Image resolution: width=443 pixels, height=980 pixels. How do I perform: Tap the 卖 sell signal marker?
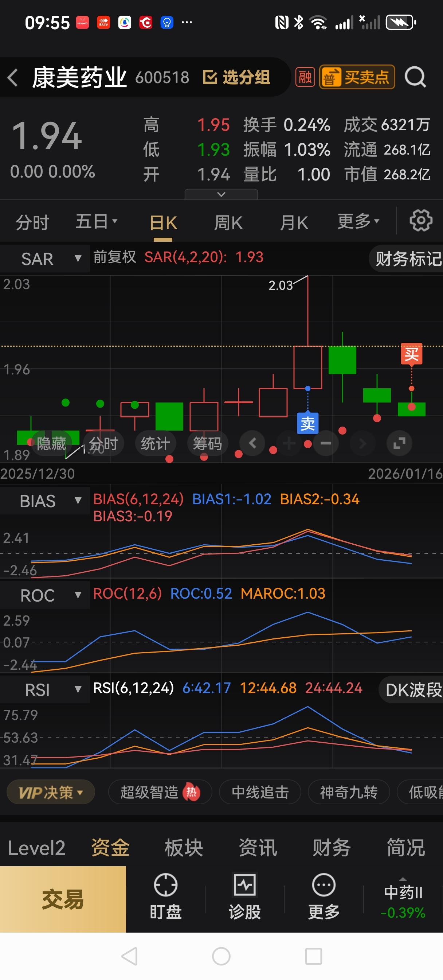pyautogui.click(x=307, y=423)
